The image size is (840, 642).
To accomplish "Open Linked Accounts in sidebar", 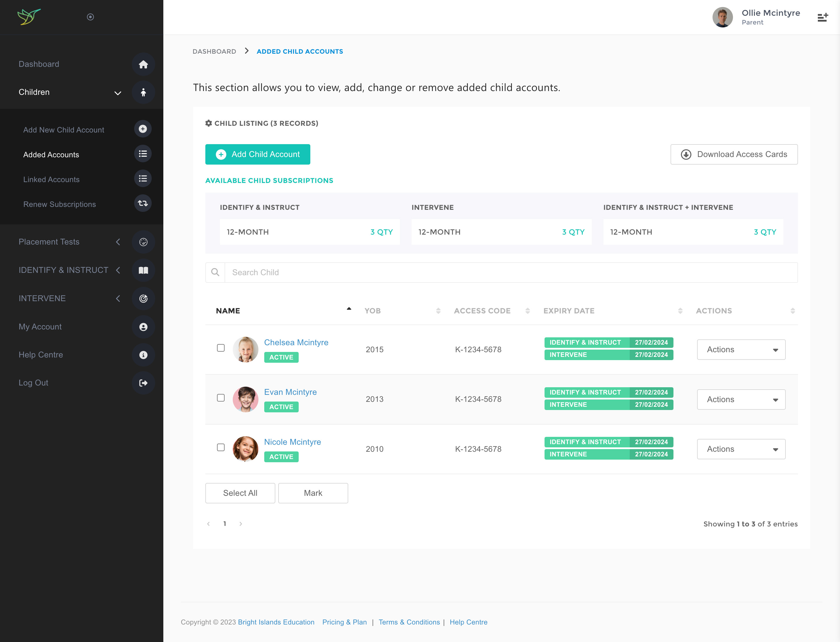I will point(52,179).
